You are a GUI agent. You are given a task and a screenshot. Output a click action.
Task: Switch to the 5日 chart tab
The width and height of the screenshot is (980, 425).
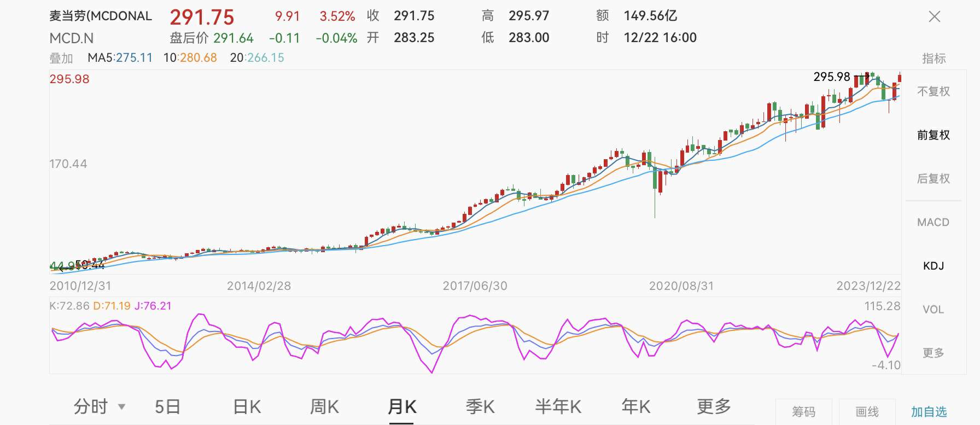167,407
